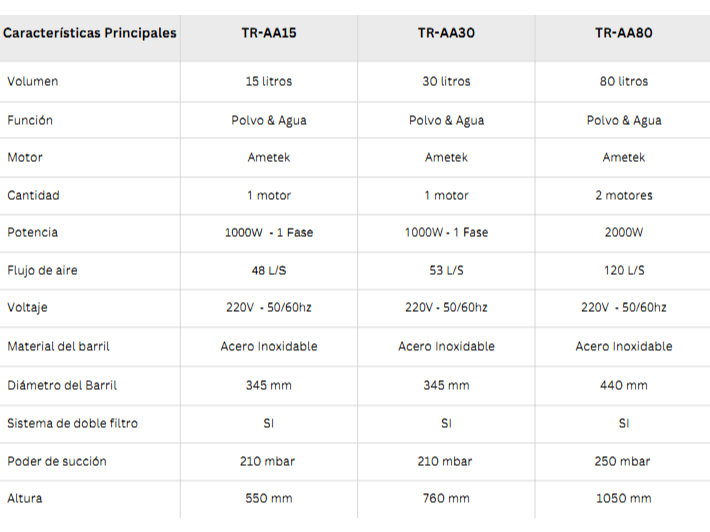Select the Voltaje row label
Image resolution: width=710 pixels, height=532 pixels.
click(28, 307)
